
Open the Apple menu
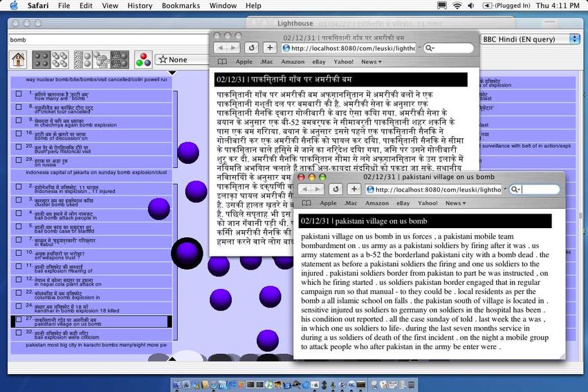(x=14, y=6)
